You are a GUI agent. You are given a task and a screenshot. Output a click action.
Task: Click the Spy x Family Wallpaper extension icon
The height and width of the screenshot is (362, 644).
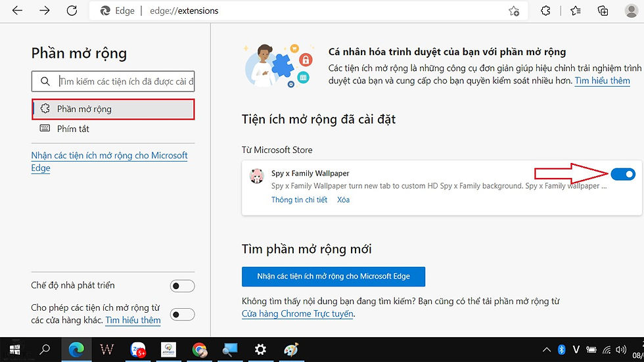[257, 176]
